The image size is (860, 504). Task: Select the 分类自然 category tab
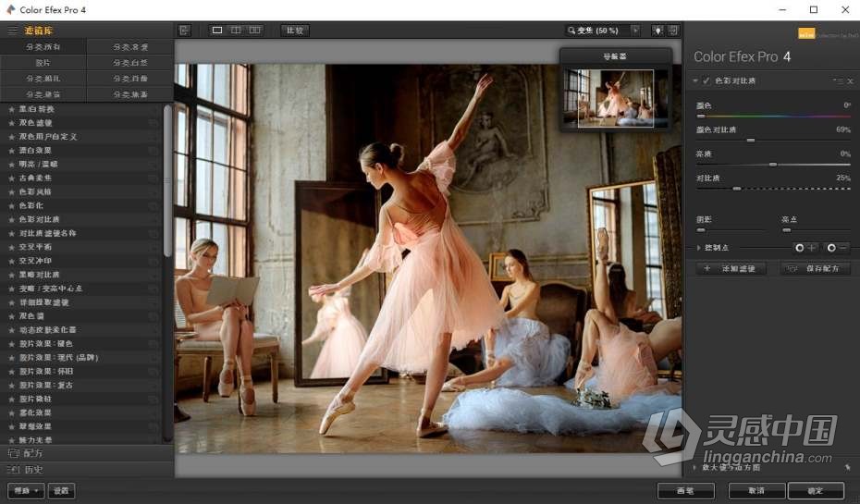pos(130,63)
